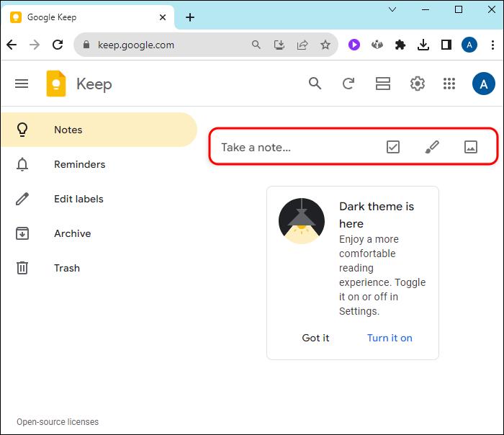
Task: View site info via the lock icon
Action: (x=86, y=45)
